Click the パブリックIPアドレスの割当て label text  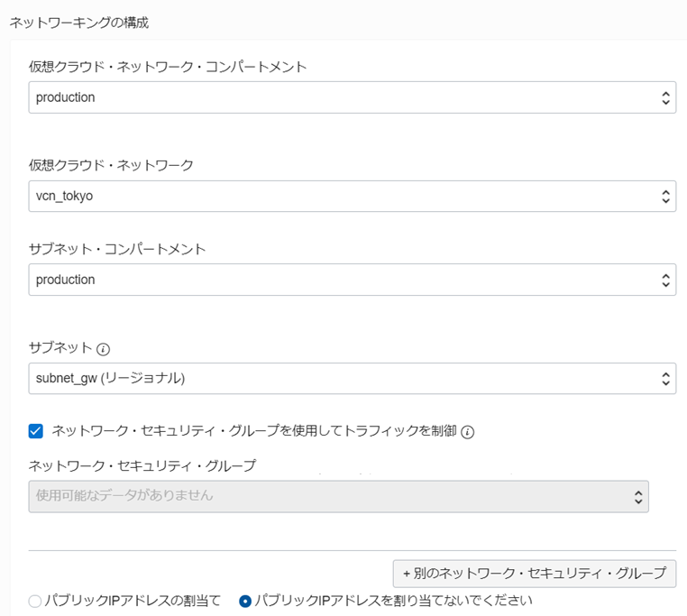[133, 600]
